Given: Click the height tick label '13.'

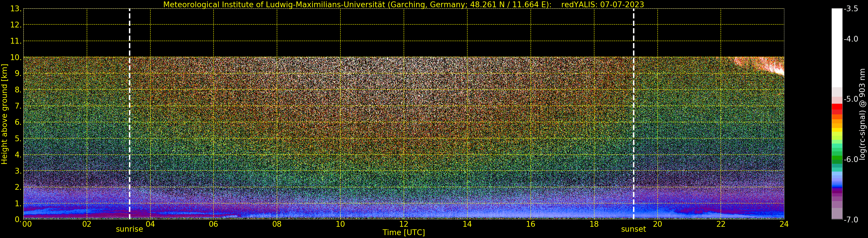Looking at the screenshot, I should point(16,9).
